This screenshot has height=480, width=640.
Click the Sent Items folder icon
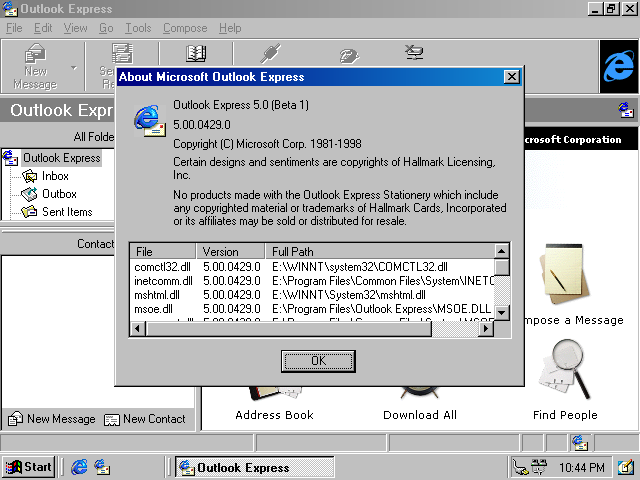29,212
